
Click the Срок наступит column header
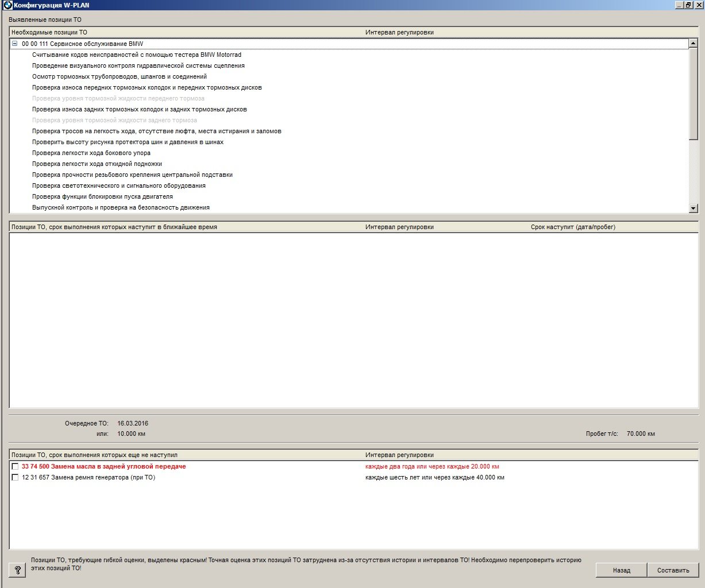click(573, 227)
